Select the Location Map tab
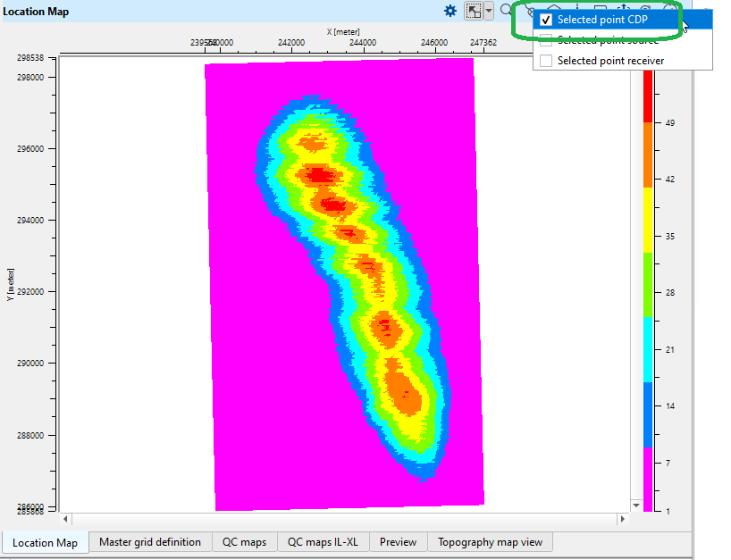This screenshot has height=560, width=731. (x=45, y=542)
